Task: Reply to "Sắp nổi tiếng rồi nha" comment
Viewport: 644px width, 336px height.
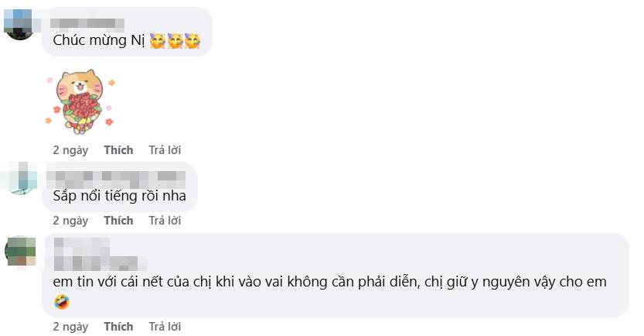Action: point(165,221)
